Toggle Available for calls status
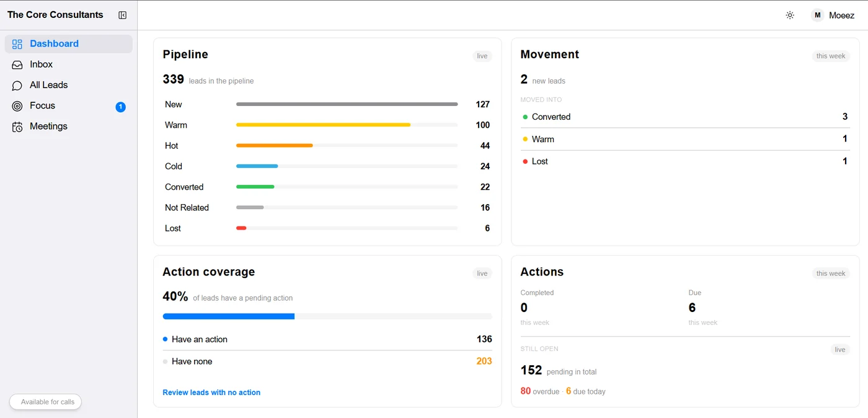This screenshot has width=868, height=418. pos(46,402)
